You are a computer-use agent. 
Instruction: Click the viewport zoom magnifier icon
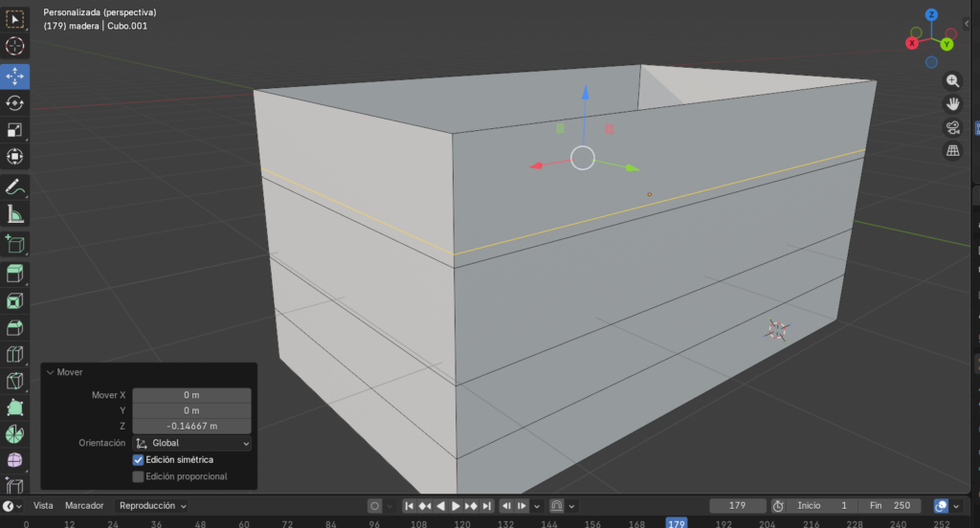point(952,80)
